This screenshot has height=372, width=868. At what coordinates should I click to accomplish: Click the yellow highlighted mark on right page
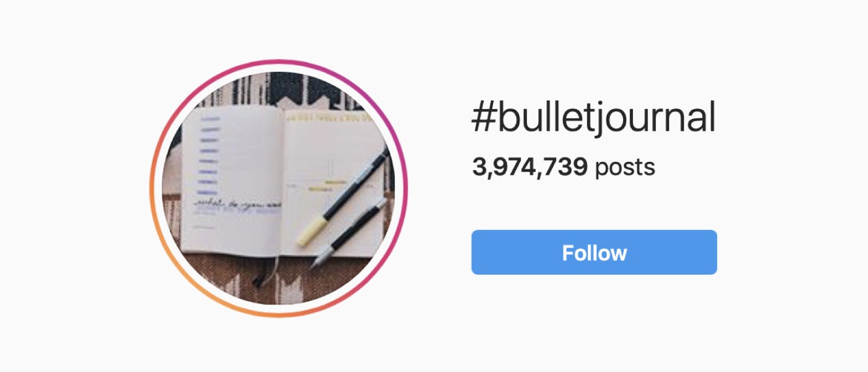tap(335, 182)
